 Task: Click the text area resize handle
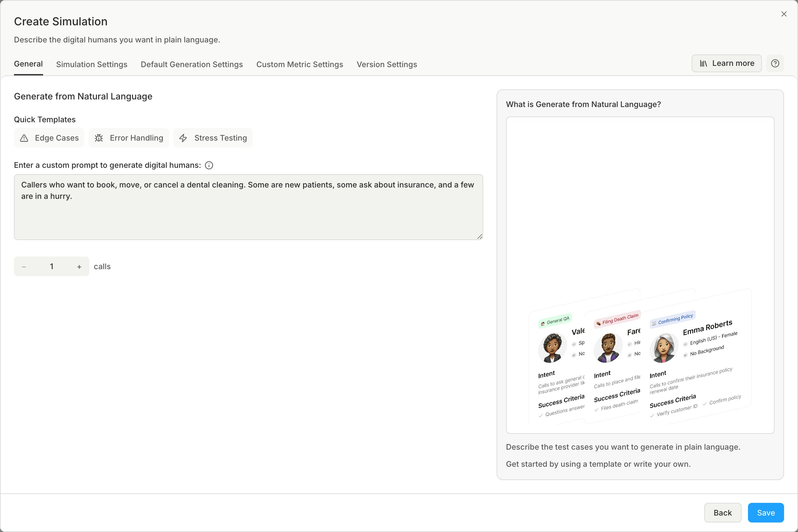click(479, 237)
